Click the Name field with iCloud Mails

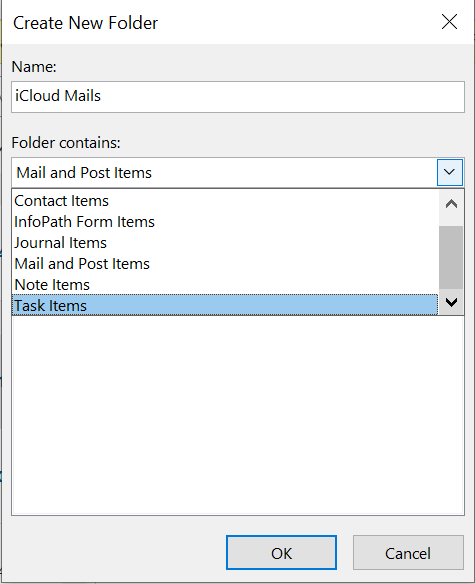[238, 97]
